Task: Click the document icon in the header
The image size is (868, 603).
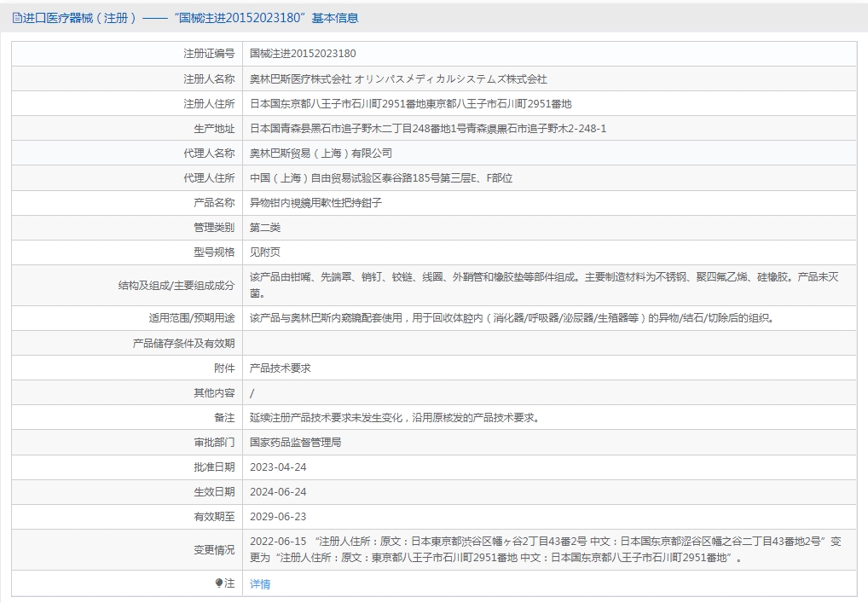Action: coord(17,18)
